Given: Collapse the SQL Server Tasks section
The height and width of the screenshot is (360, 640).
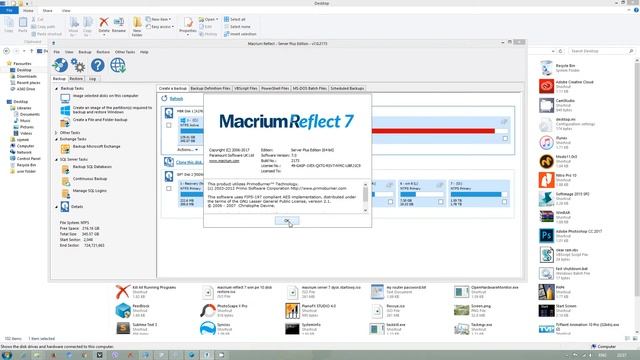Looking at the screenshot, I should point(56,160).
